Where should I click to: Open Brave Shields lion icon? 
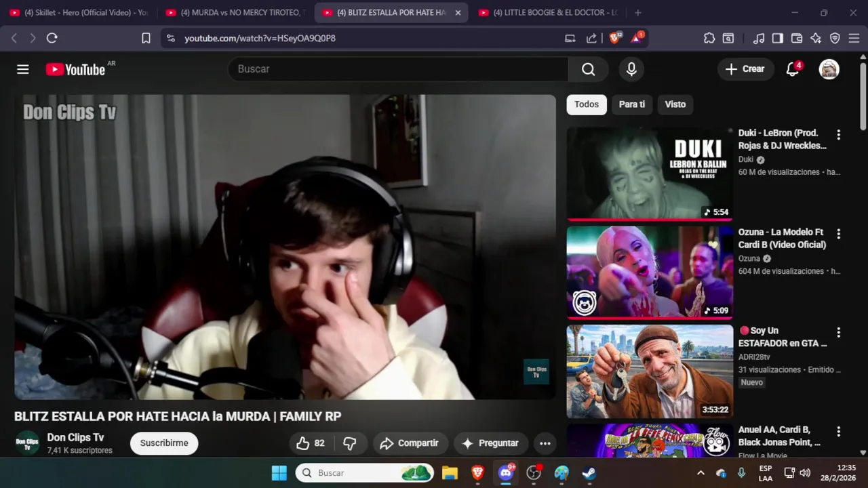(614, 38)
